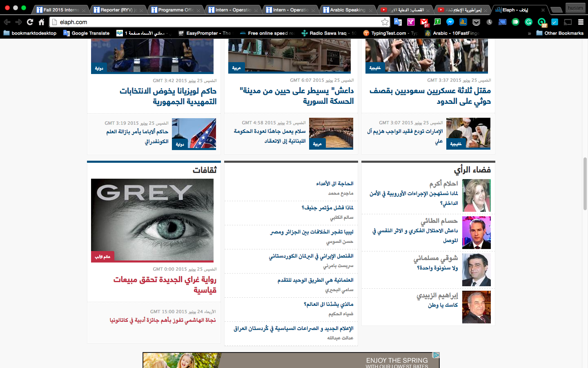Open the green Pushbullet extension icon
The width and height of the screenshot is (588, 368).
(515, 22)
